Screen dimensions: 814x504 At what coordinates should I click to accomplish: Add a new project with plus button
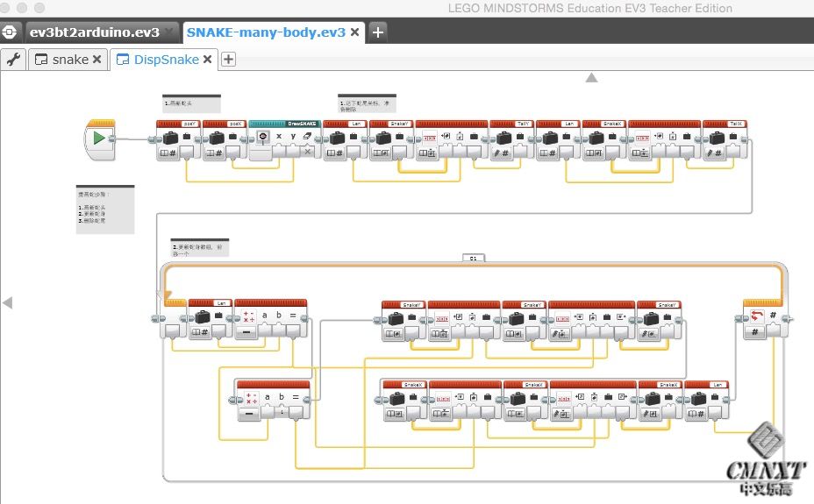pos(378,32)
